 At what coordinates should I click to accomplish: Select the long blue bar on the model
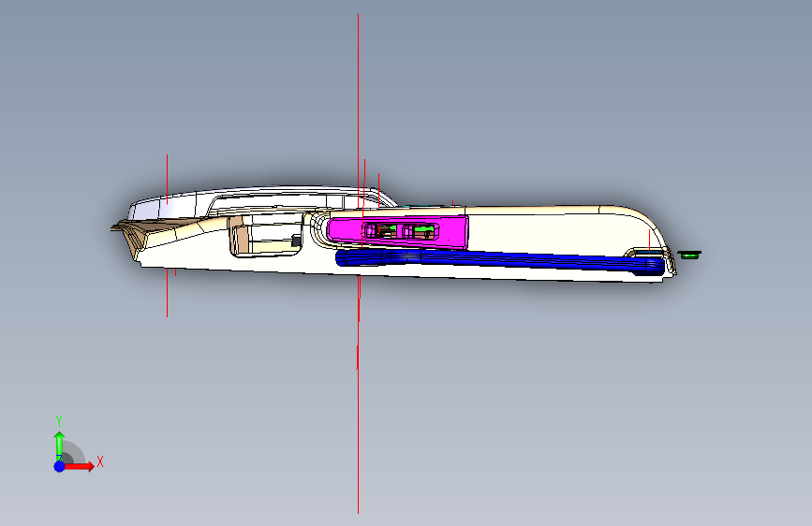[x=500, y=261]
